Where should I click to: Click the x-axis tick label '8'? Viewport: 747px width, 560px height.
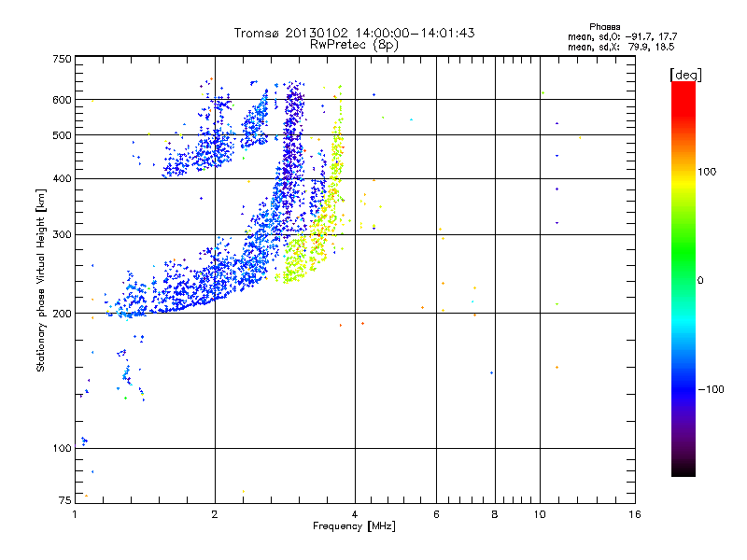pyautogui.click(x=495, y=514)
